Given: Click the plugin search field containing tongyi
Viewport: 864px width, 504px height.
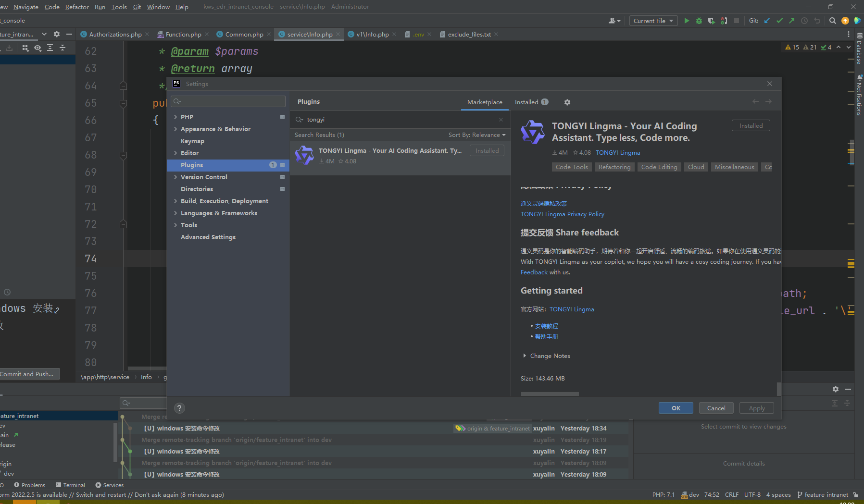Looking at the screenshot, I should pyautogui.click(x=399, y=120).
